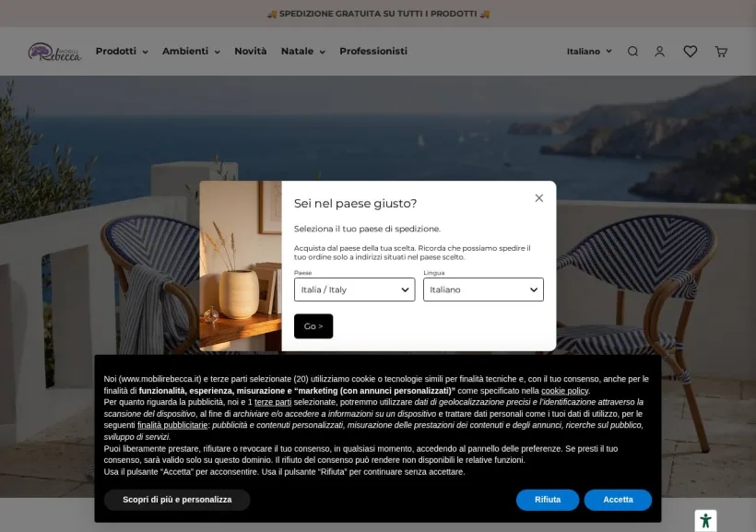Close the country selection popup

click(539, 198)
